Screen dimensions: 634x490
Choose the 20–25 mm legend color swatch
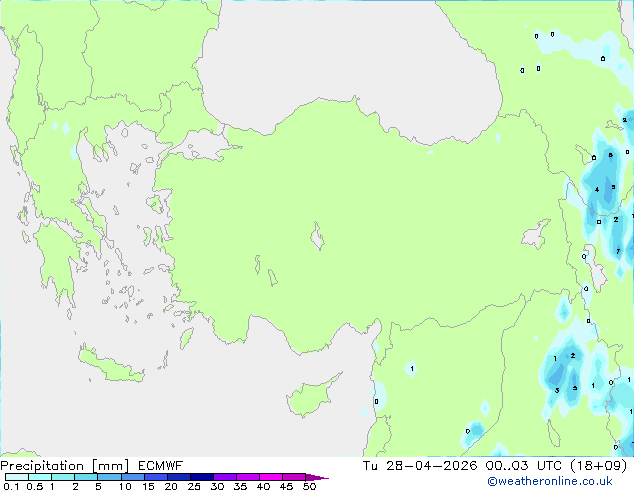point(178,477)
